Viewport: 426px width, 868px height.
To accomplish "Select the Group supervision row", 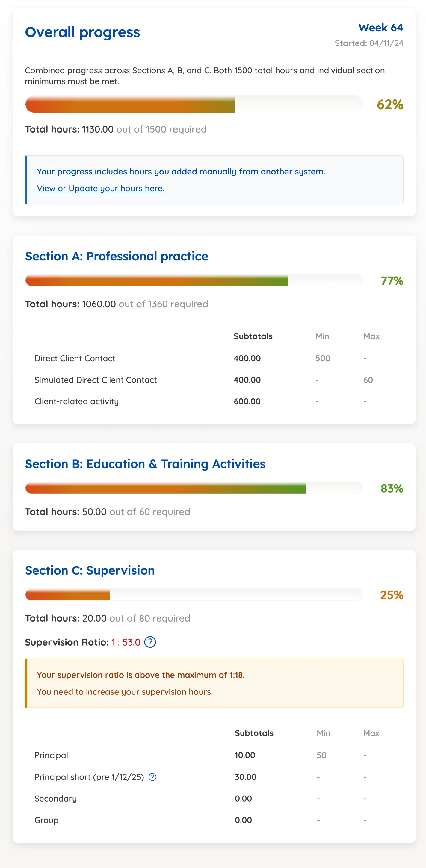I will pyautogui.click(x=46, y=820).
